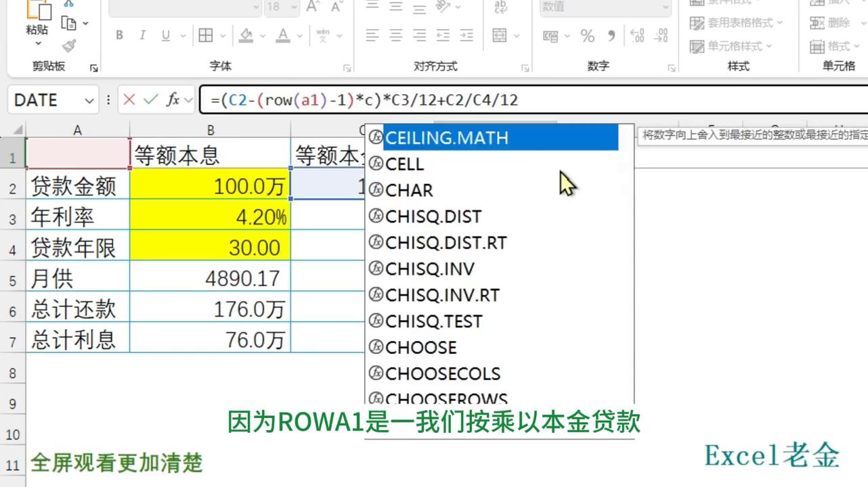Screen dimensions: 868x487
Task: Select CEILING.MATH from the function list
Action: [447, 138]
